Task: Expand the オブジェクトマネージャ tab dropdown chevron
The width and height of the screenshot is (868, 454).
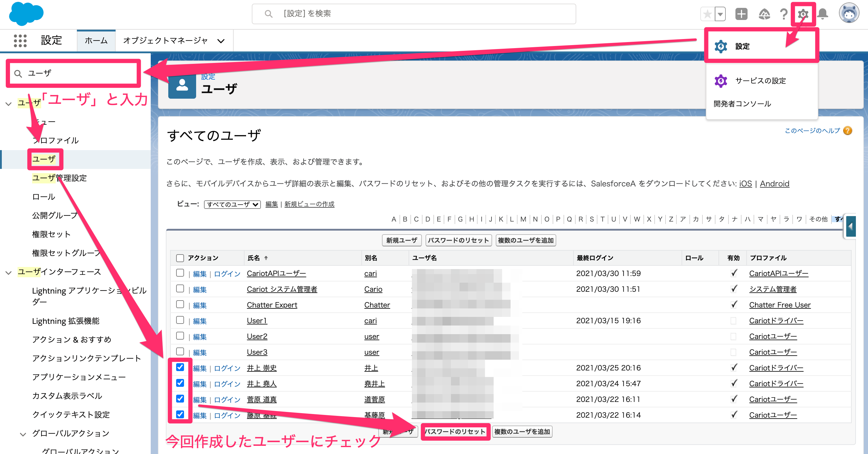Action: [x=221, y=41]
